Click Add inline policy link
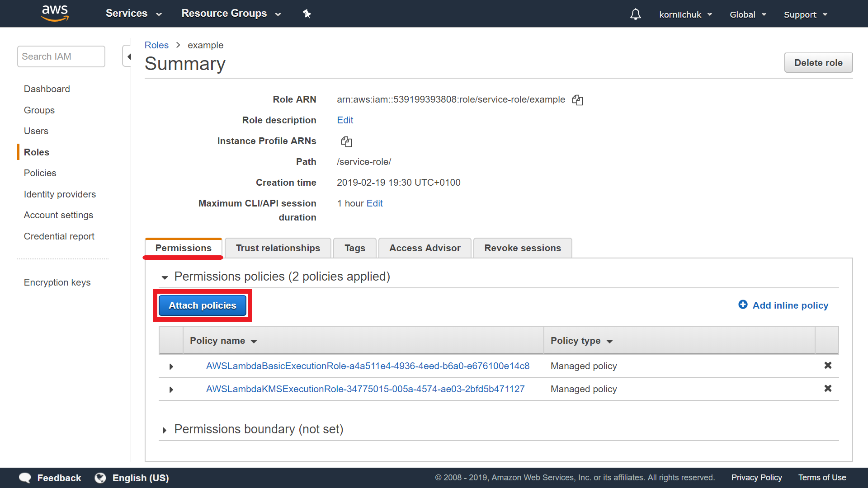Image resolution: width=868 pixels, height=488 pixels. tap(783, 305)
